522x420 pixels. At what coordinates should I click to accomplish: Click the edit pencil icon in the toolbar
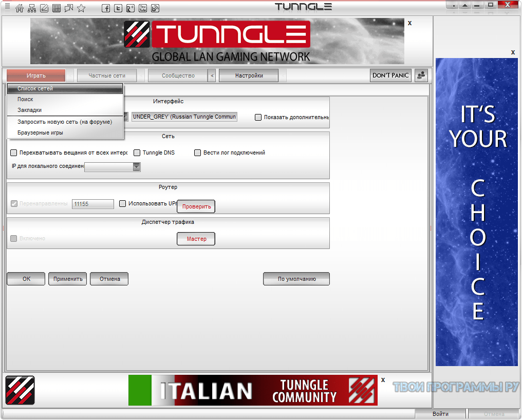point(44,8)
